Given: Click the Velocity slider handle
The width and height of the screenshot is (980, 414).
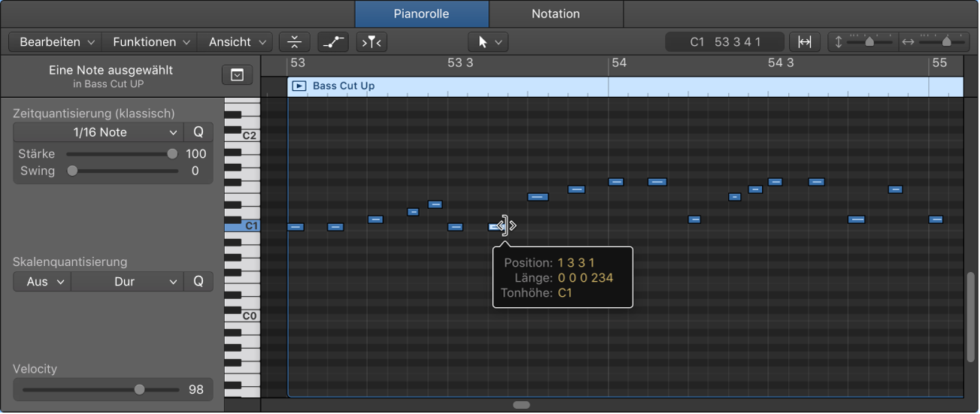Looking at the screenshot, I should 139,389.
